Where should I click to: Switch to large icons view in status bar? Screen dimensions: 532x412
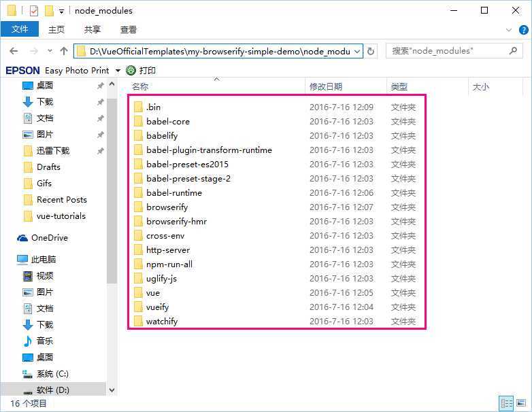[521, 403]
